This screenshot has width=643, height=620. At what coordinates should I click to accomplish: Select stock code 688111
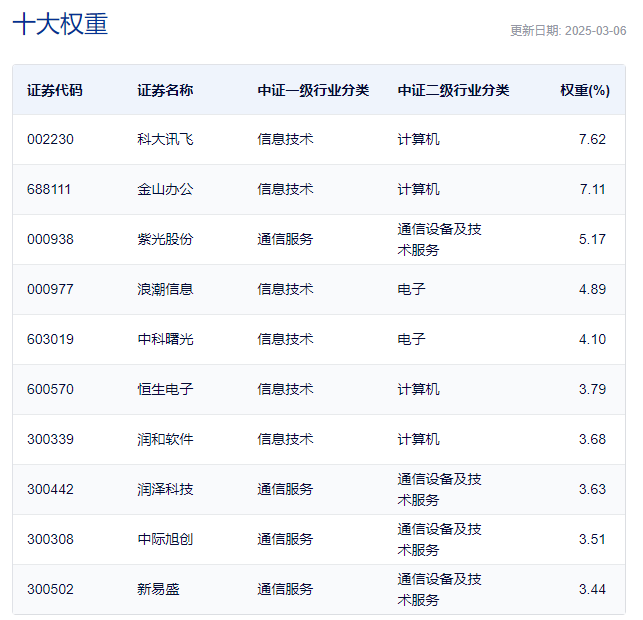click(x=49, y=189)
